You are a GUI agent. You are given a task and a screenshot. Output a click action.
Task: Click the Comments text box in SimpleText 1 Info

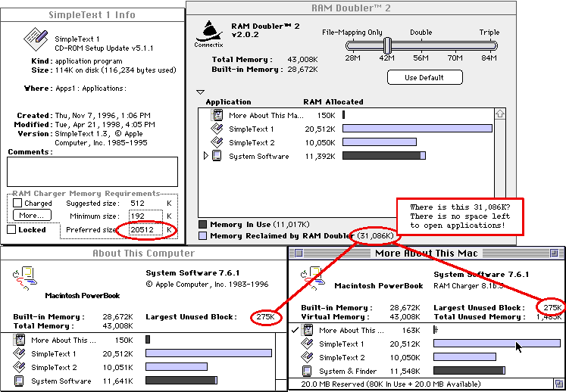click(92, 172)
